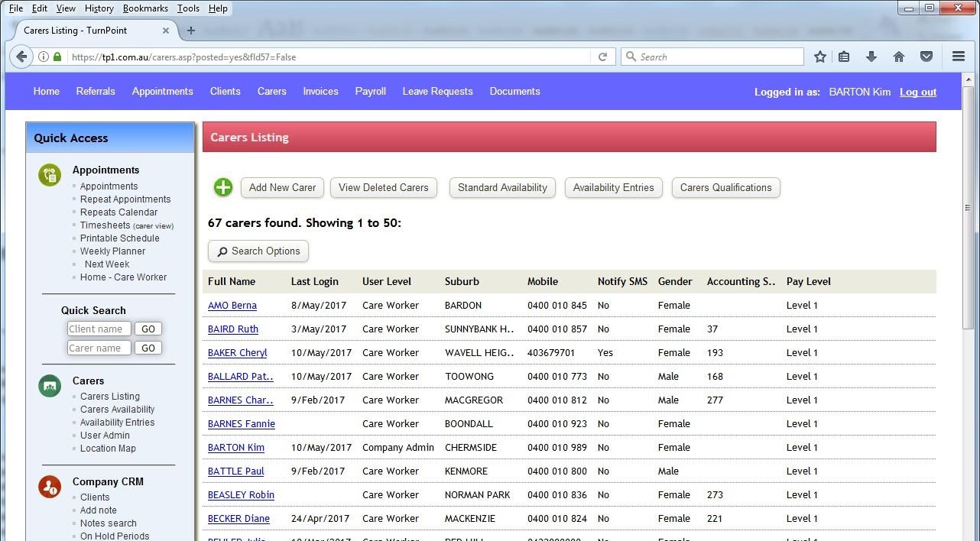Screen dimensions: 980x541
Task: Bookmark this page with the star icon
Action: click(819, 57)
